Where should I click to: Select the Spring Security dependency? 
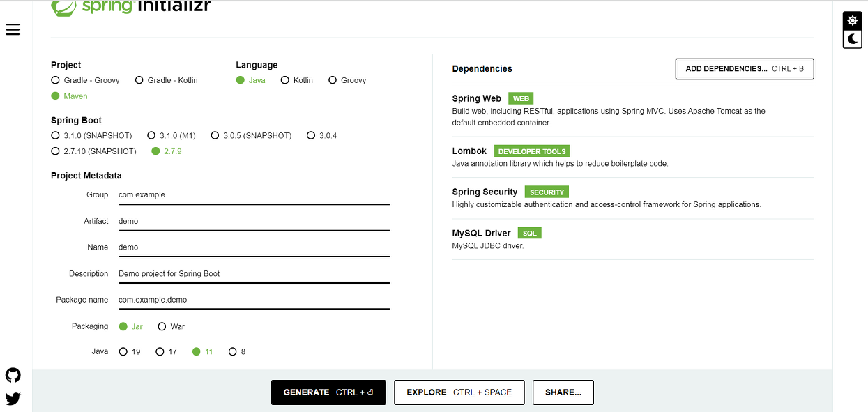point(632,198)
